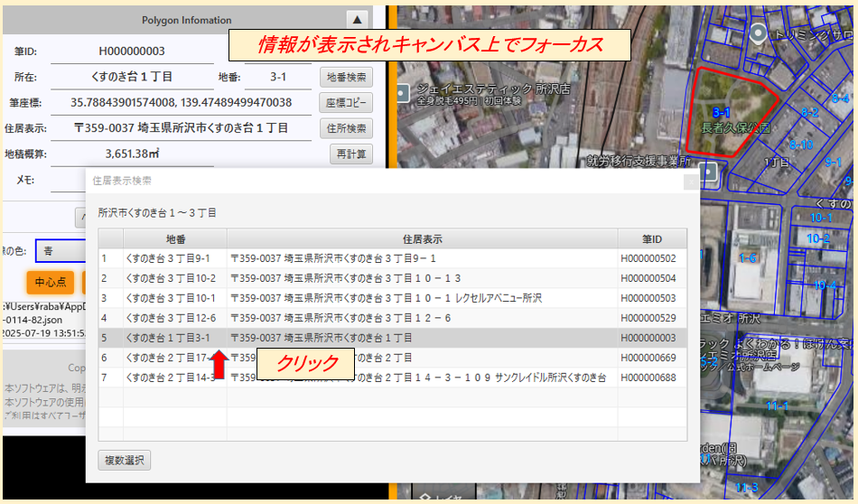This screenshot has height=504, width=858.
Task: Collapse the Polygon Infomation panel arrow
Action: tap(357, 20)
